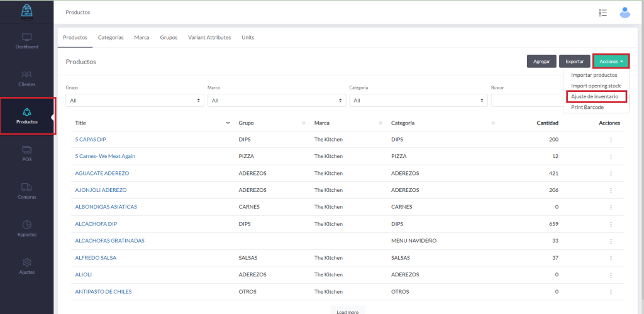Viewport: 644px width, 314px height.
Task: Expand the Grupo filter dropdown
Action: point(135,100)
